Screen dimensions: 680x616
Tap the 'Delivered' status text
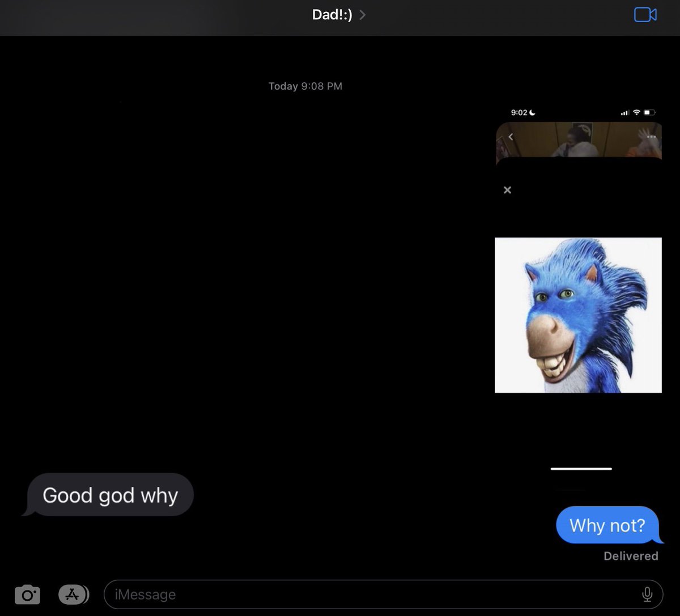(x=631, y=556)
